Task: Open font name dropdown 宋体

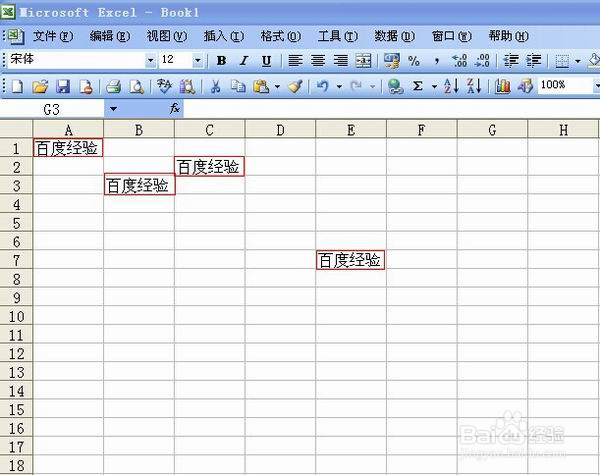Action: 151,60
